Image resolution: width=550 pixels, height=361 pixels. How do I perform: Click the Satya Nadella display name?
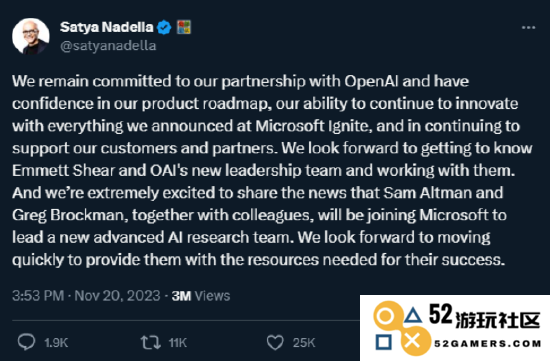coord(107,27)
